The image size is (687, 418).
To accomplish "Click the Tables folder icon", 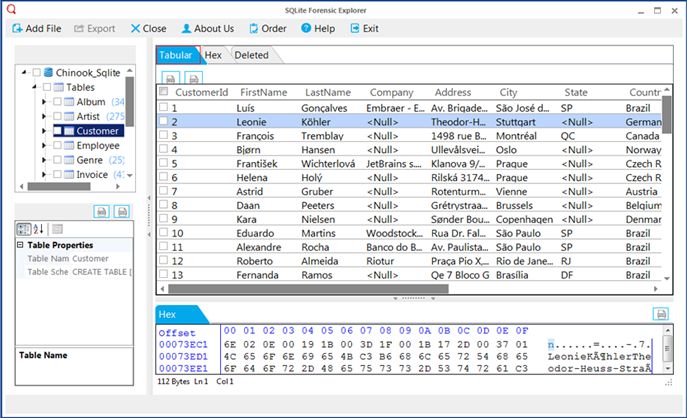I will [x=58, y=87].
